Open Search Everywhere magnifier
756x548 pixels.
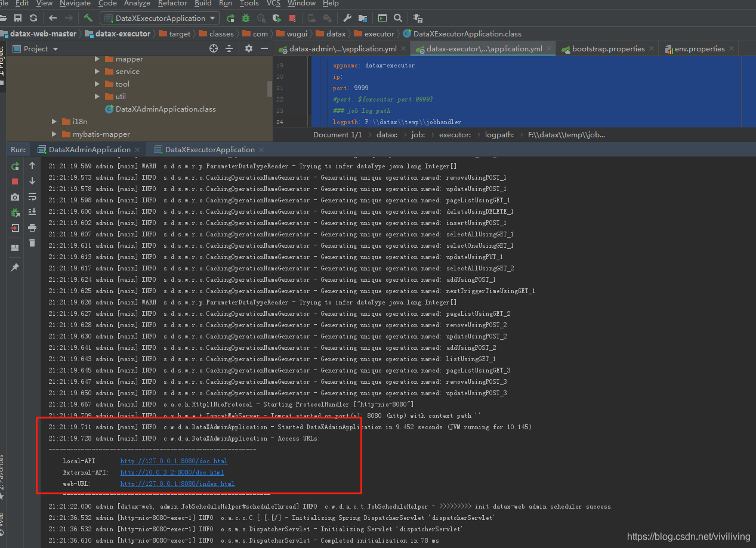pyautogui.click(x=397, y=18)
